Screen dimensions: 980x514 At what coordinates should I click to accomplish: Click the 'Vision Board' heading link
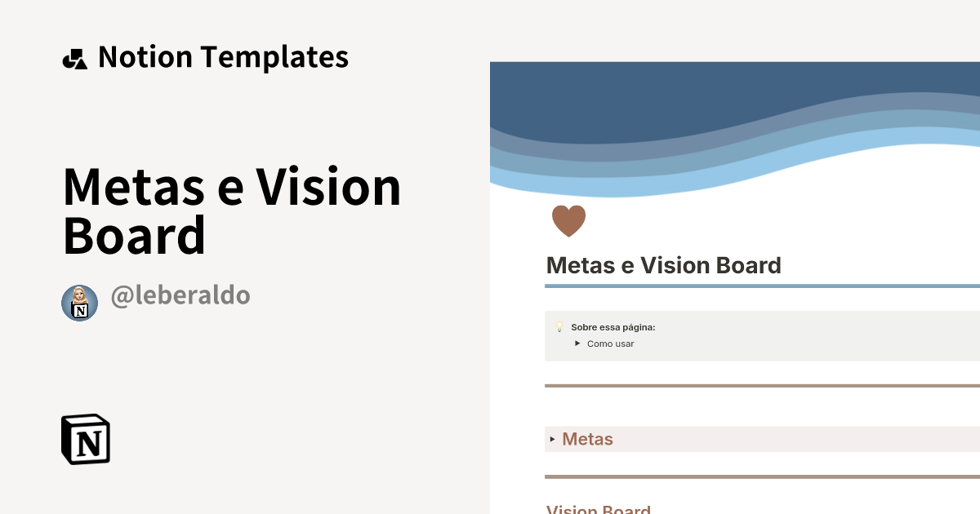tap(599, 508)
